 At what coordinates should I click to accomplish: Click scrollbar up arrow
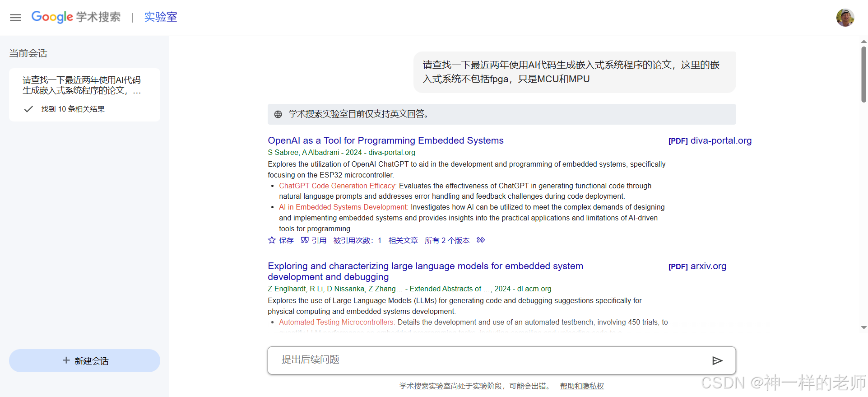pos(863,41)
